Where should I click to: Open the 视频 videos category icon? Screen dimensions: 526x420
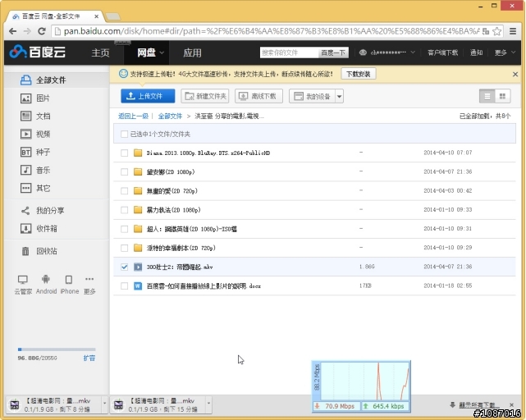[25, 135]
